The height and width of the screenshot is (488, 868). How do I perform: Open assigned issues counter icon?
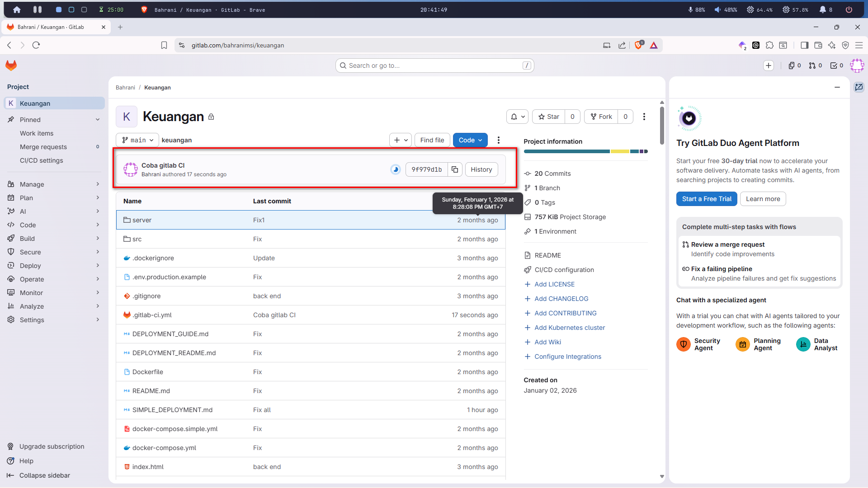795,66
